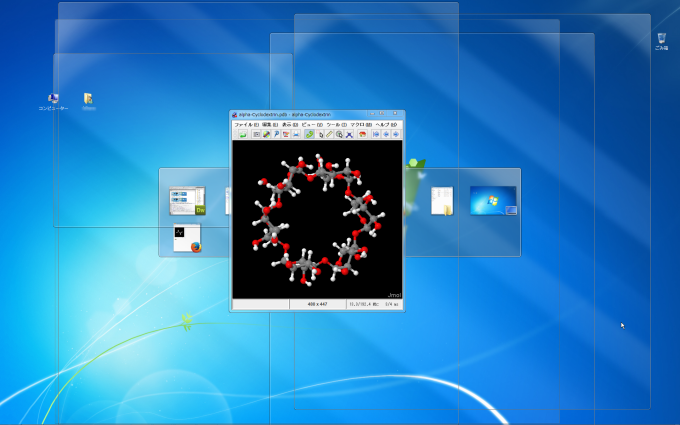Click the コンピューター desktop icon
Screen dimensions: 680x425
point(53,102)
